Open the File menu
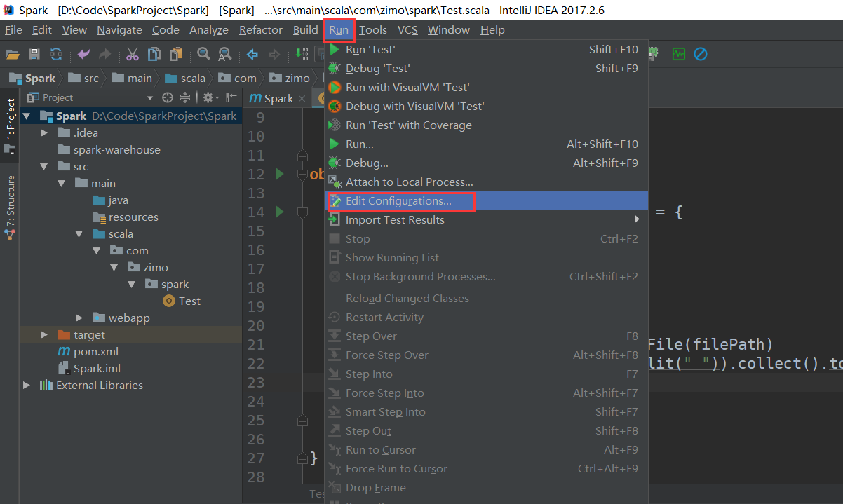This screenshot has width=843, height=504. click(x=13, y=29)
